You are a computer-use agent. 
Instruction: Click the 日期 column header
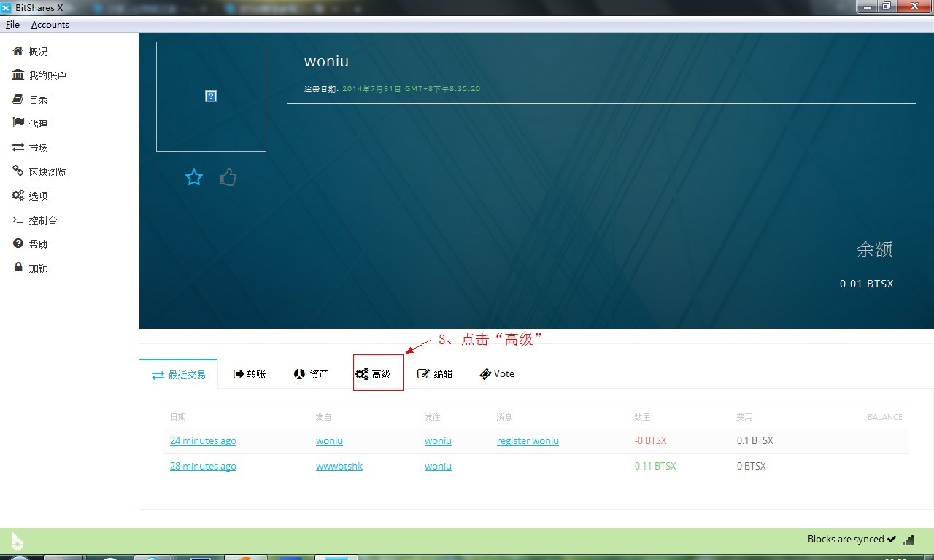click(178, 417)
